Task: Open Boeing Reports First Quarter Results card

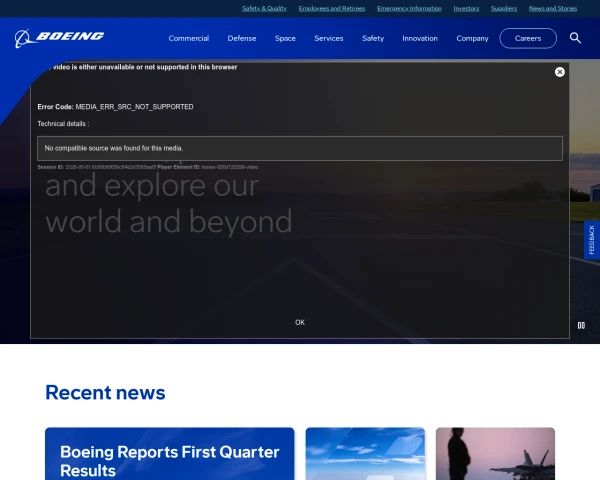Action: click(170, 454)
